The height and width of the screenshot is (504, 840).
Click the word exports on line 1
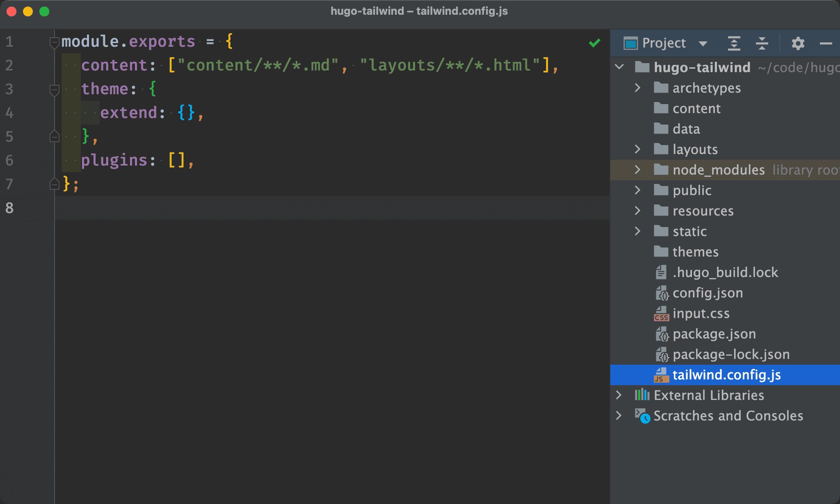pos(162,41)
